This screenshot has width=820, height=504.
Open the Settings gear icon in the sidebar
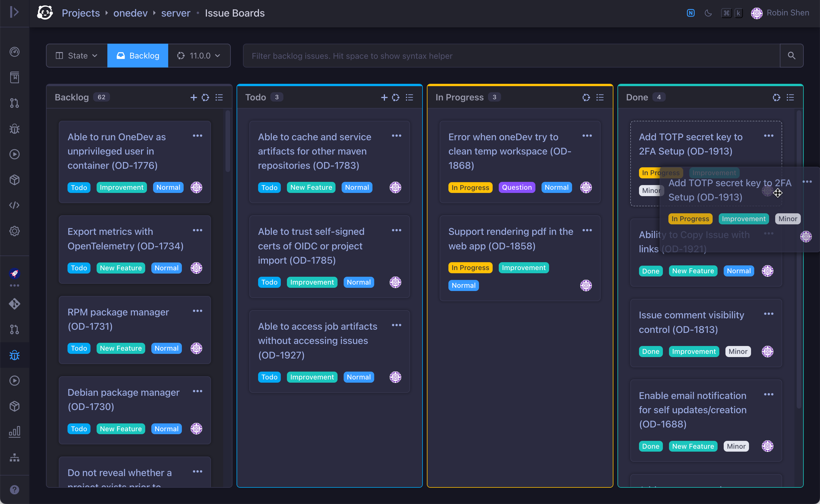[15, 231]
